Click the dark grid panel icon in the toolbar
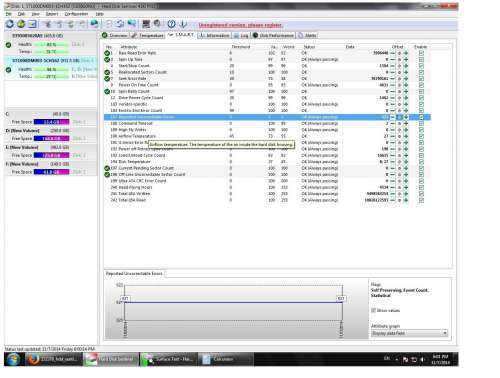The width and height of the screenshot is (500, 378). coord(146,24)
